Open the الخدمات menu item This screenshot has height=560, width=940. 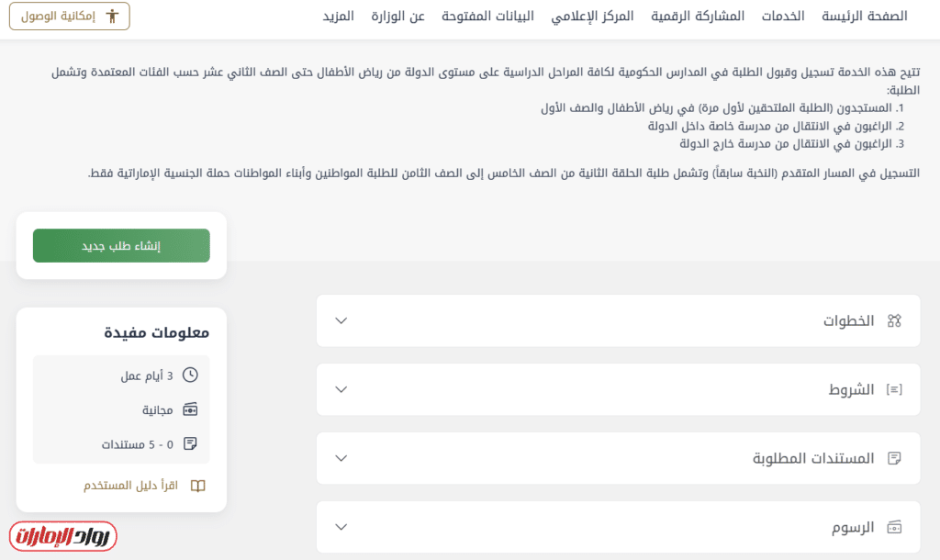pyautogui.click(x=783, y=17)
